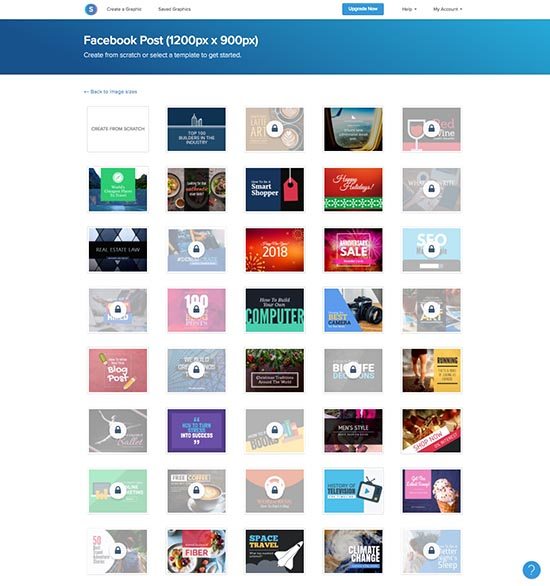Expand the Help dropdown
Screen dimensions: 550x586
click(x=409, y=9)
